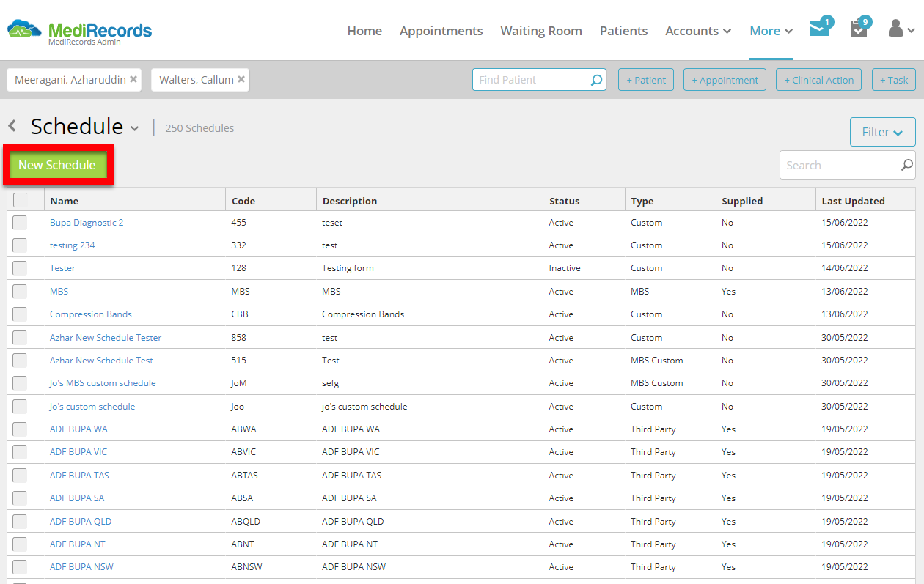Go back using the arrow beside Schedule

tap(12, 127)
